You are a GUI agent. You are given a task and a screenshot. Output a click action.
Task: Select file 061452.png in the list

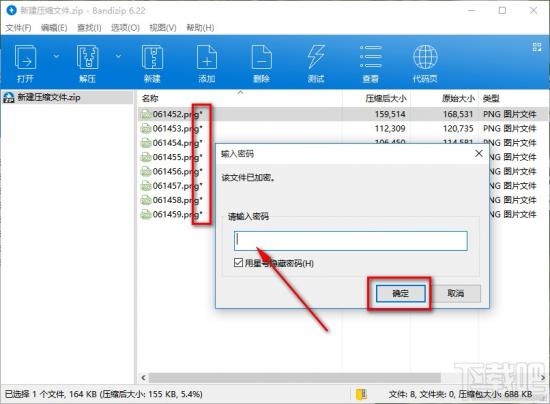[177, 114]
